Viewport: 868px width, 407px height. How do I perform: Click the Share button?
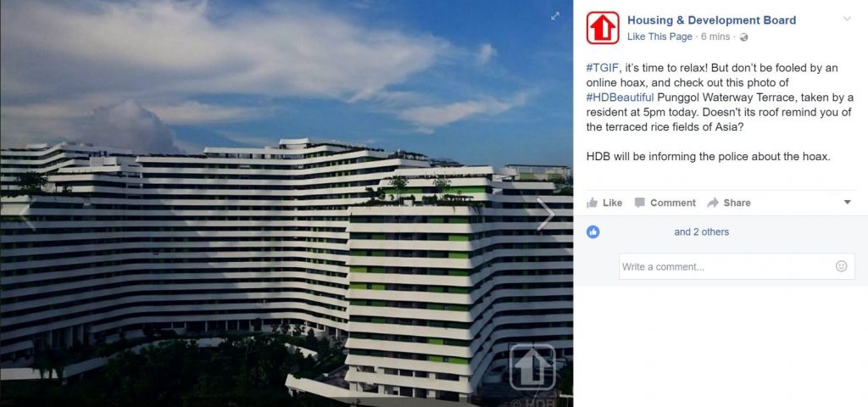click(x=729, y=203)
